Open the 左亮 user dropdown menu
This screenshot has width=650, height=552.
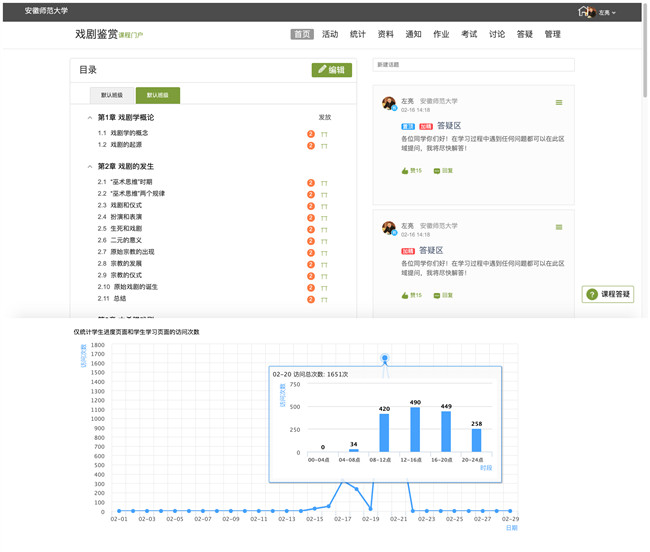[606, 13]
